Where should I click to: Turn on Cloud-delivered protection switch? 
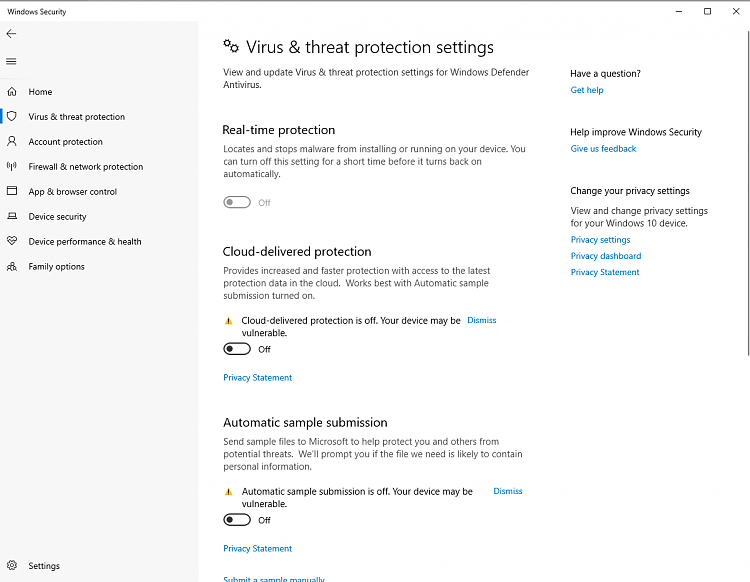pyautogui.click(x=237, y=349)
